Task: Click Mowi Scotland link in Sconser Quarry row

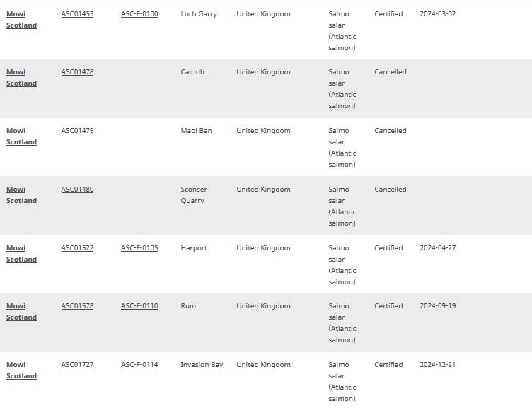Action: (x=21, y=195)
